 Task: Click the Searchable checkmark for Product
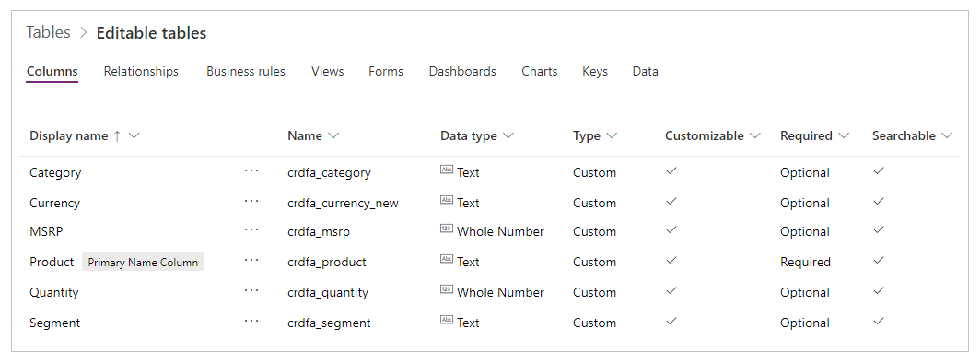tap(879, 260)
